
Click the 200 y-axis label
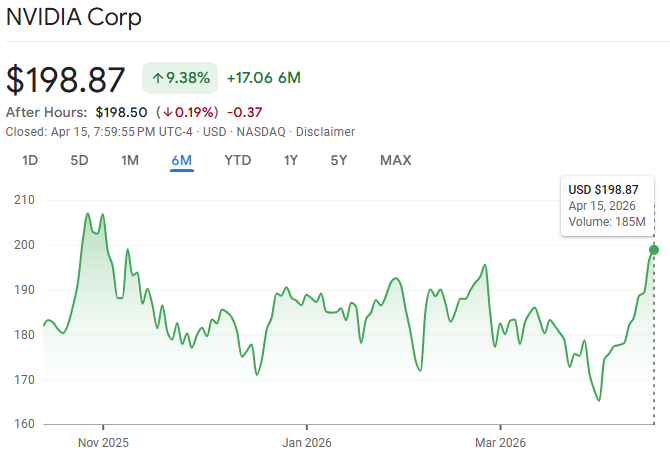(x=24, y=245)
